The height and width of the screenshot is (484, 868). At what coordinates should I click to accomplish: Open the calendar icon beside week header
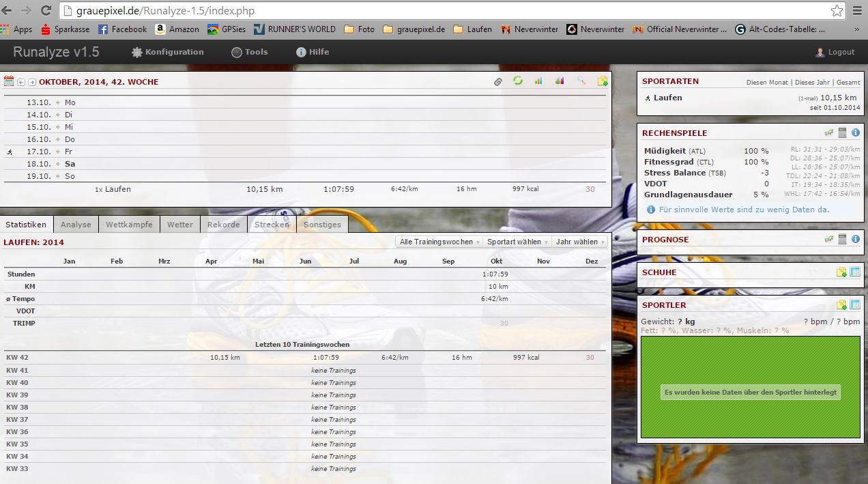(9, 81)
